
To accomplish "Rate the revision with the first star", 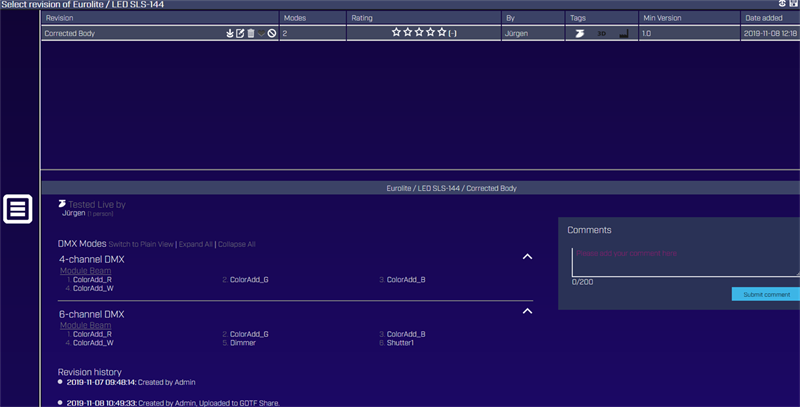I will pos(397,33).
